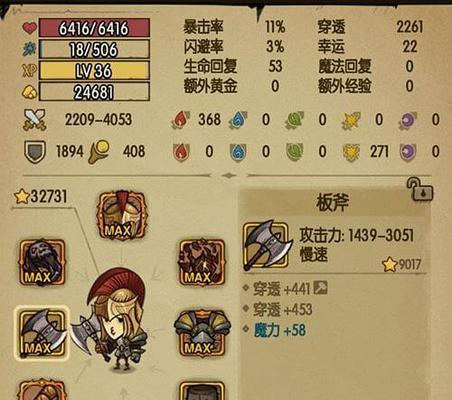Select the battle axe weapon slot
Viewport: 452px width, 400px height.
42,333
